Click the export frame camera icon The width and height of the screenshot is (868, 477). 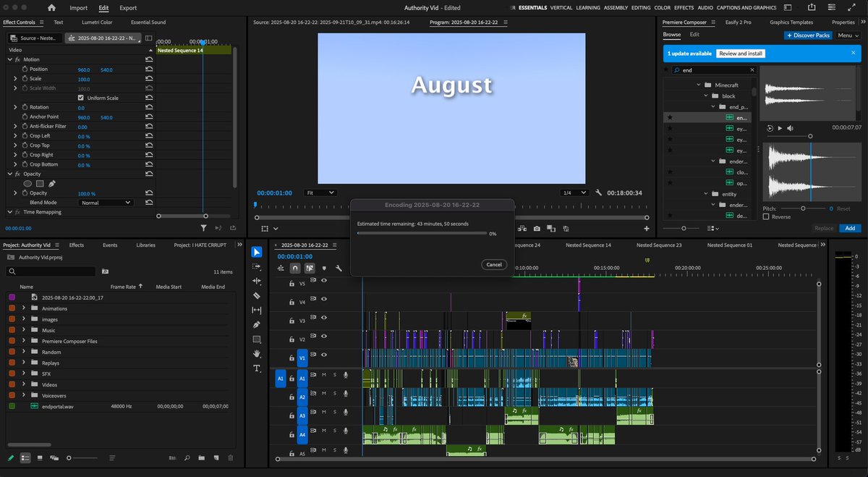(x=536, y=228)
